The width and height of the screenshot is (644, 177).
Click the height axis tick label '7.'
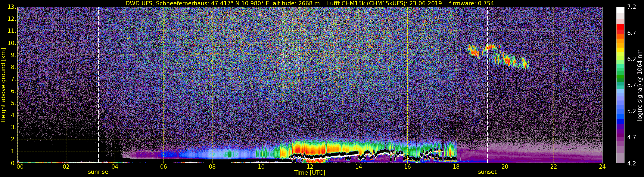13,79
